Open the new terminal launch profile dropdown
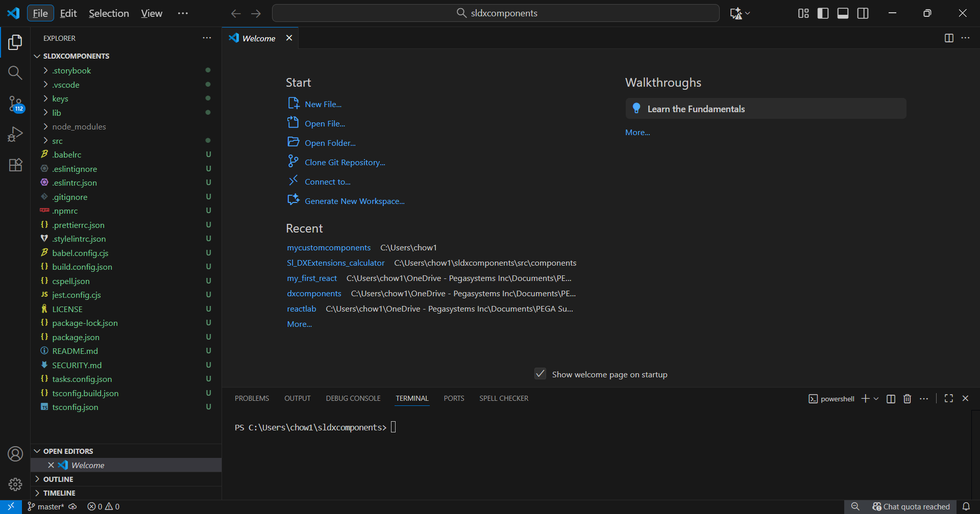Viewport: 980px width, 514px height. click(876, 399)
